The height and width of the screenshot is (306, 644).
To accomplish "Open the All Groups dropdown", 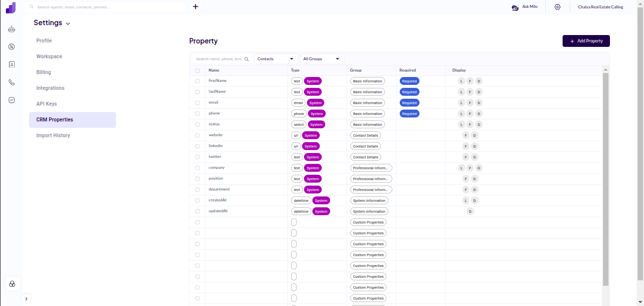I will [x=322, y=58].
